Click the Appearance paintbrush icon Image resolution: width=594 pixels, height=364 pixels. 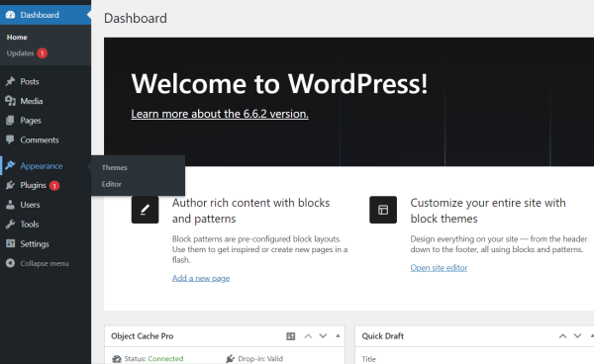pyautogui.click(x=10, y=165)
